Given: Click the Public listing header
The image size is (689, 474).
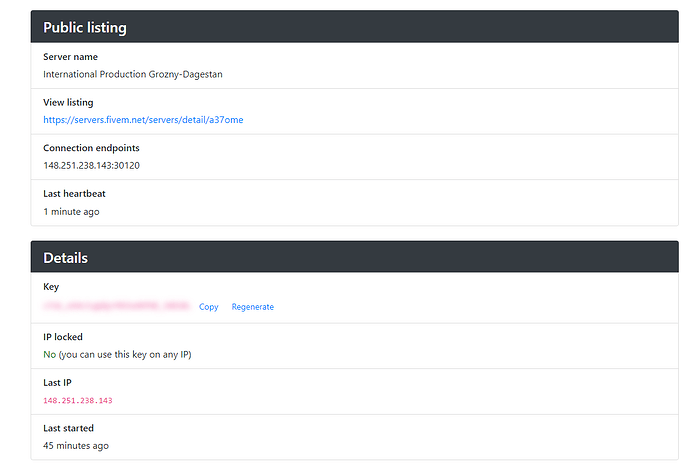Looking at the screenshot, I should click(x=85, y=27).
